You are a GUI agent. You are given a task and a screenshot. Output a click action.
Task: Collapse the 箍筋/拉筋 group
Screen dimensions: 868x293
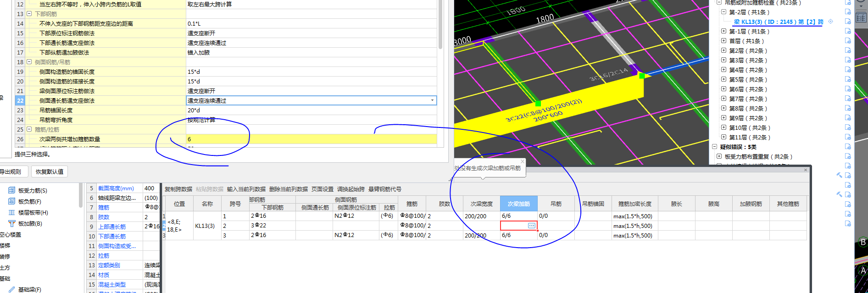(x=29, y=129)
